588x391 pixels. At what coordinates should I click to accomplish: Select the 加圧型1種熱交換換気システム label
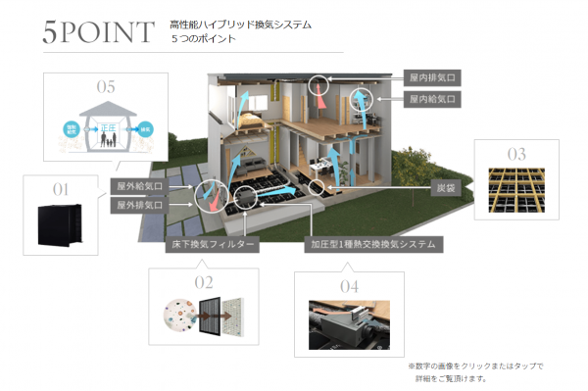pyautogui.click(x=373, y=244)
